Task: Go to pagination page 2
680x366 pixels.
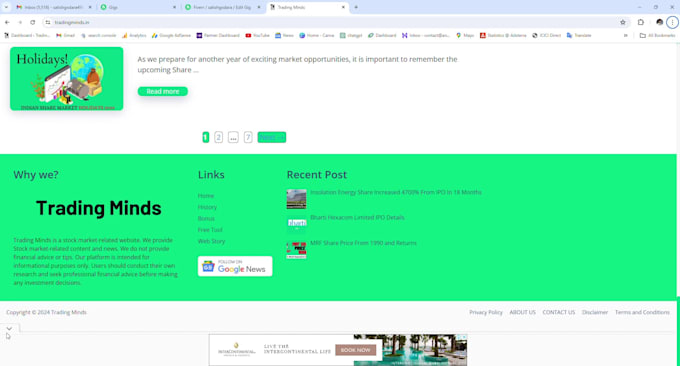Action: (219, 137)
